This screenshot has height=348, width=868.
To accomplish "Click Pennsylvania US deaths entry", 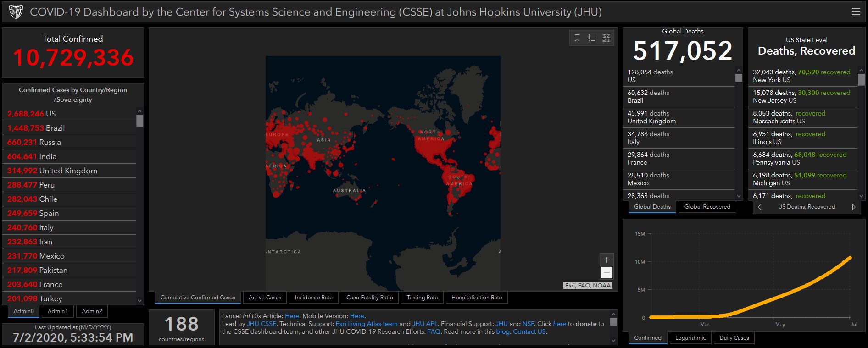I will (x=803, y=159).
